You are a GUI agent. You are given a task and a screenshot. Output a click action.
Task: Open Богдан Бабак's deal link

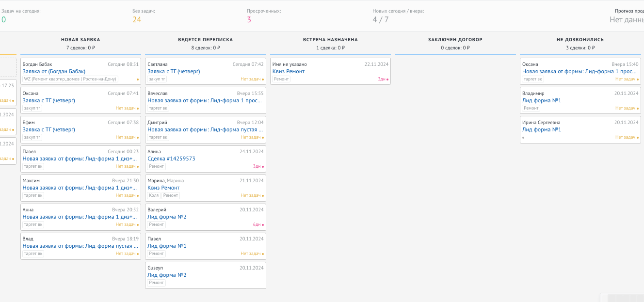click(x=54, y=71)
